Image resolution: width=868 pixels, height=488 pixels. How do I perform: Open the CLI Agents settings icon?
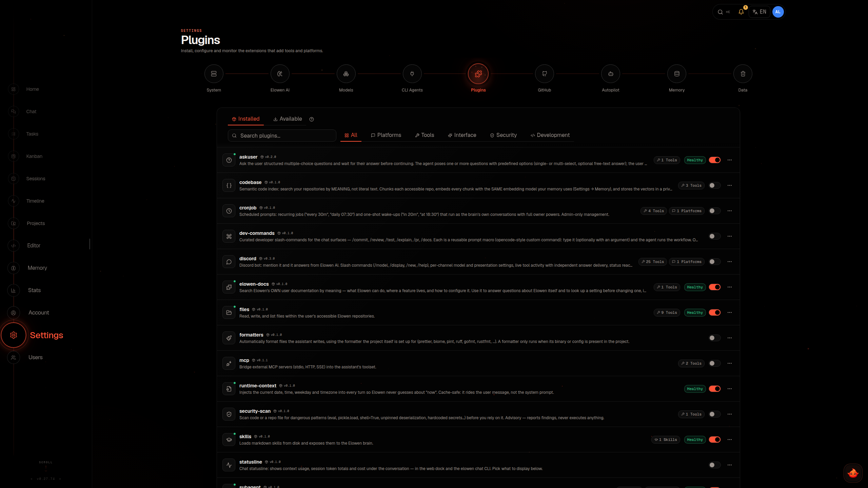pos(412,74)
